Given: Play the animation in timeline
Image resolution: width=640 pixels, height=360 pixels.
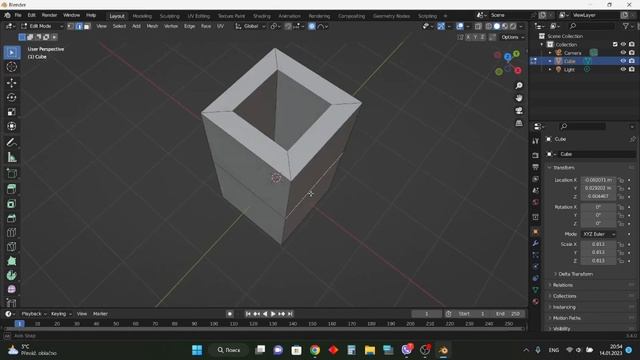Looking at the screenshot, I should [x=273, y=314].
